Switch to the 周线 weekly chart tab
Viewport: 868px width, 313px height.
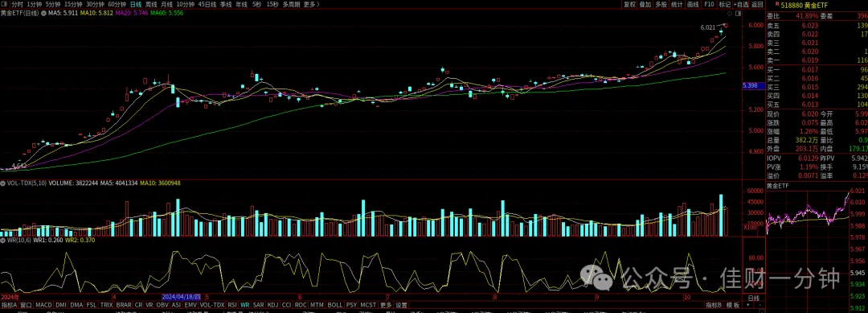point(152,5)
